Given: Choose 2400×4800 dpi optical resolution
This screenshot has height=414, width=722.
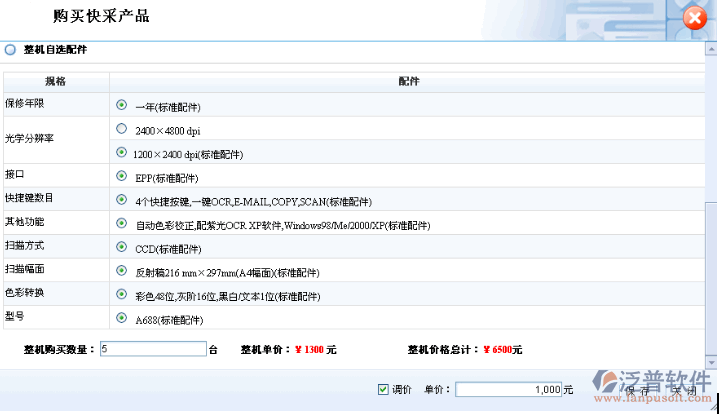Looking at the screenshot, I should pos(122,129).
